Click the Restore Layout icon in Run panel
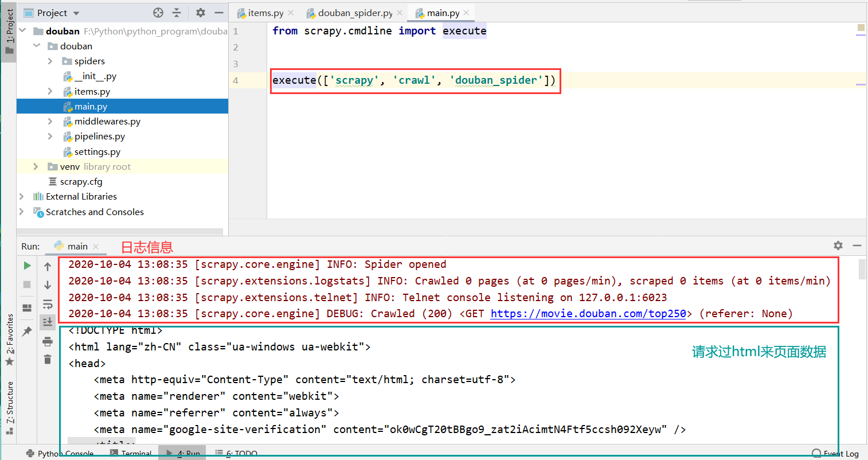868x460 pixels. tap(27, 308)
